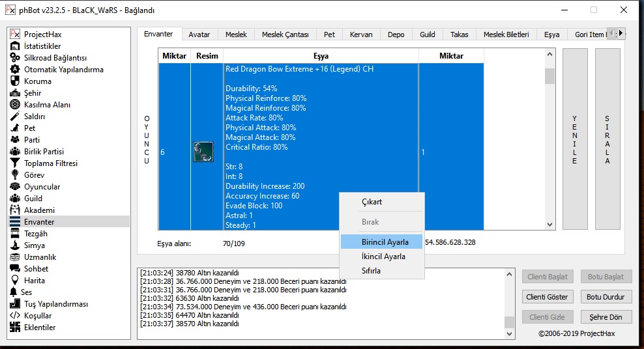
Task: Select Çıkart in the context menu
Action: [372, 202]
